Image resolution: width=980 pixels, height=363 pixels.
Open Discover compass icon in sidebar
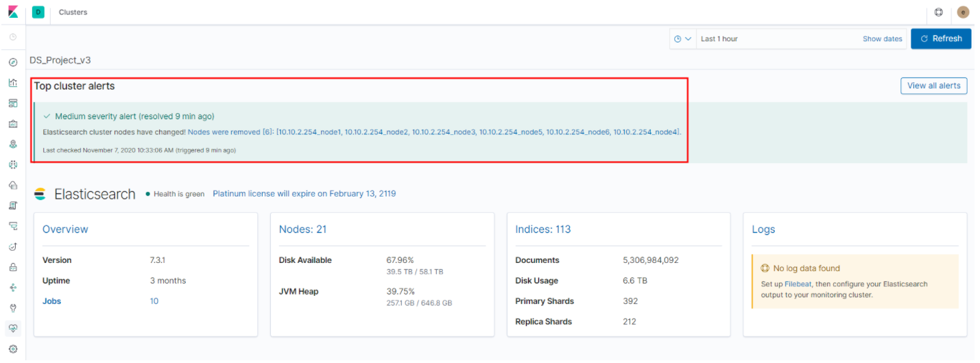[13, 62]
